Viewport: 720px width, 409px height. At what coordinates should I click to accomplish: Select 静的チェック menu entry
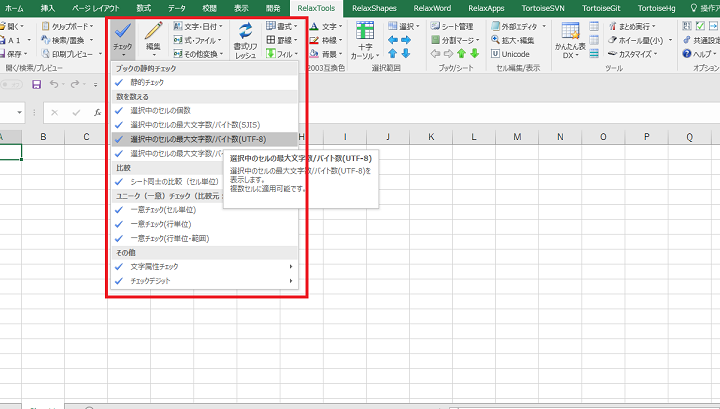tap(204, 83)
